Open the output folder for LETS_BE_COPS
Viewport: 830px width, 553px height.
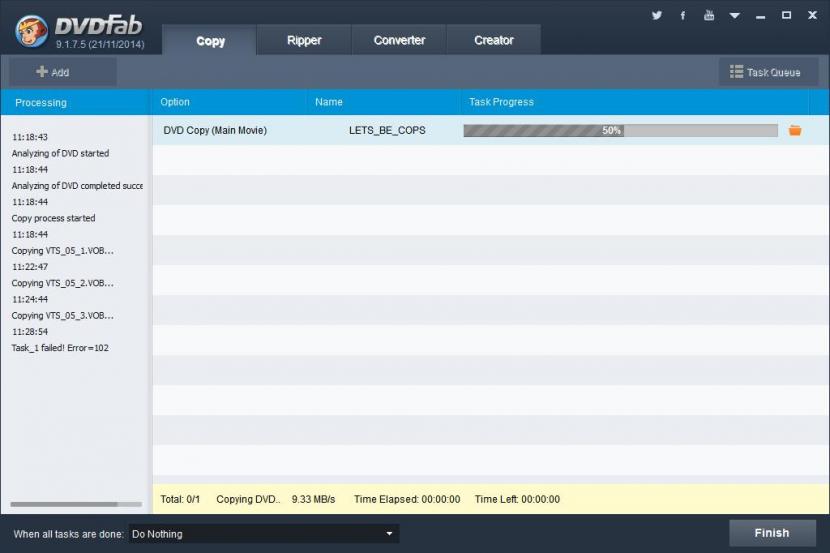point(795,130)
